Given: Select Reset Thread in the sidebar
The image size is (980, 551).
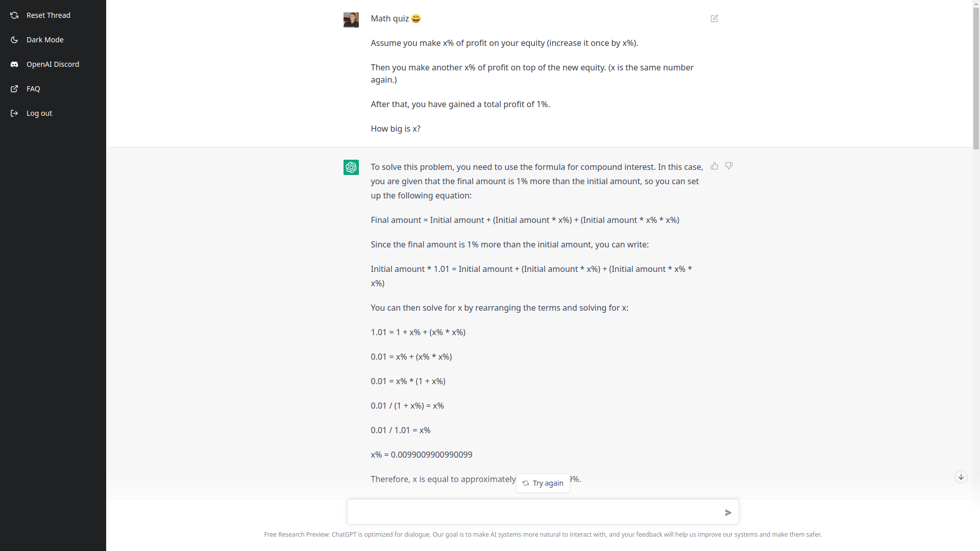Looking at the screenshot, I should 48,15.
